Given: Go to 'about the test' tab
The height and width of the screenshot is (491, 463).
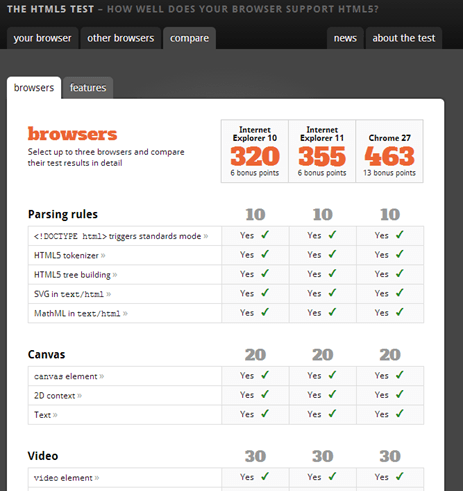Looking at the screenshot, I should click(404, 38).
